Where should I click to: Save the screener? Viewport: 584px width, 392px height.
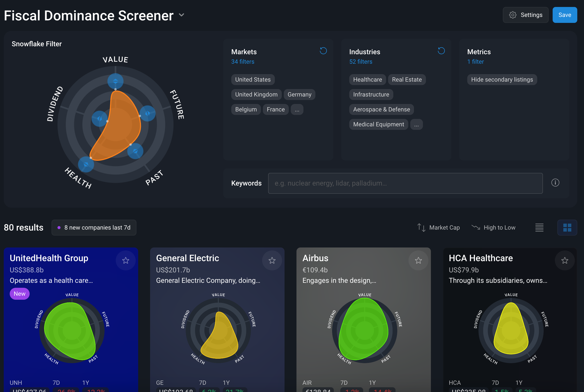565,15
